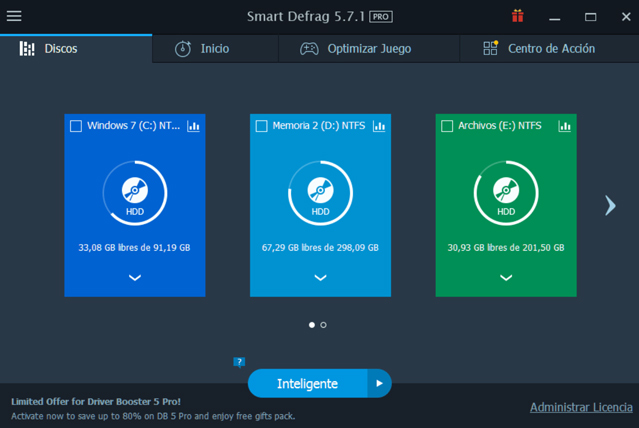Click the Centro de Acción grid icon
The height and width of the screenshot is (428, 639).
[490, 48]
